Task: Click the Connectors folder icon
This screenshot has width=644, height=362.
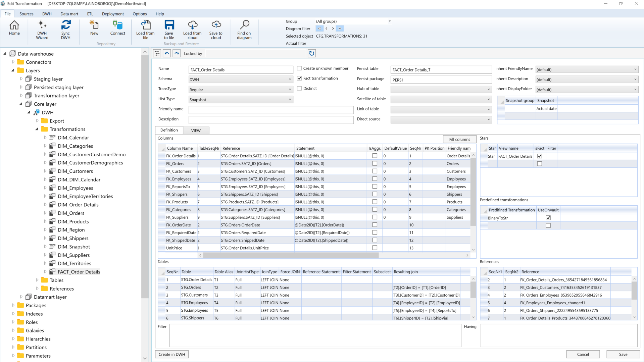Action: [x=20, y=62]
